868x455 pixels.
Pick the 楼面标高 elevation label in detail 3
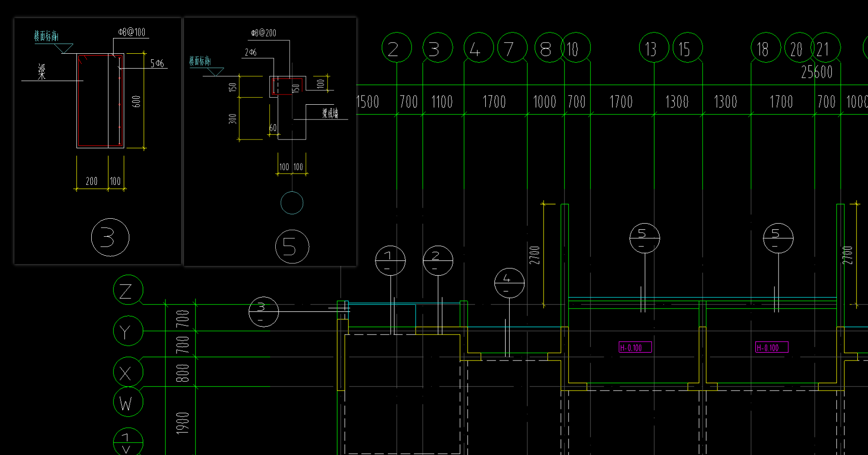coord(46,36)
